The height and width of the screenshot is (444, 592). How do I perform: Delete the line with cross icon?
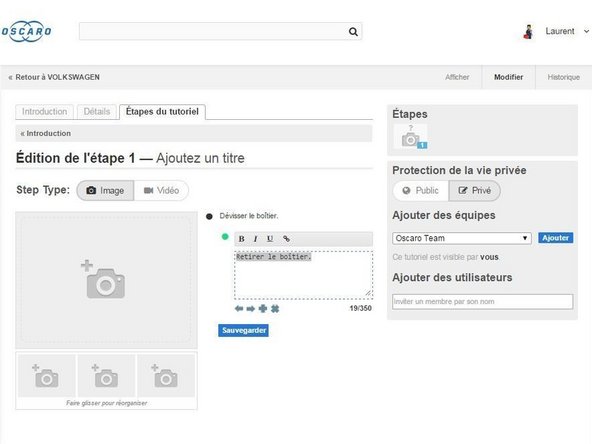275,309
